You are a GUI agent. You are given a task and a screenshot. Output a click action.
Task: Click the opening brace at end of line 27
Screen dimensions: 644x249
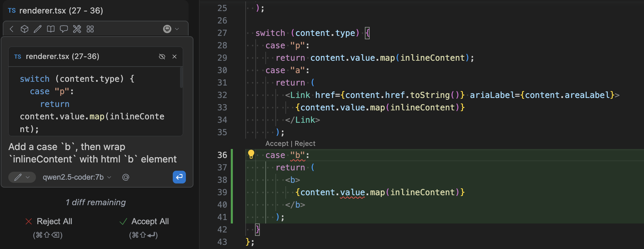(367, 33)
